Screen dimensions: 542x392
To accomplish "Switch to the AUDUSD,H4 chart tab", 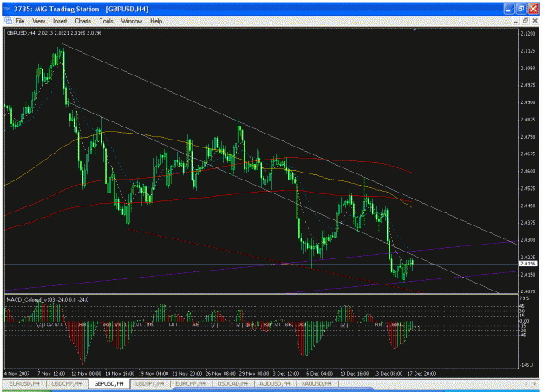I will (x=275, y=383).
